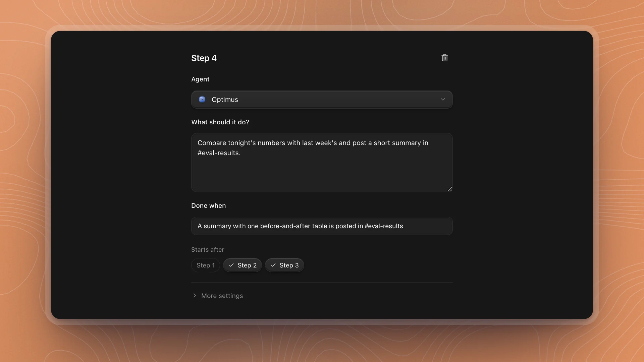Click the text area resize handle

click(449, 189)
